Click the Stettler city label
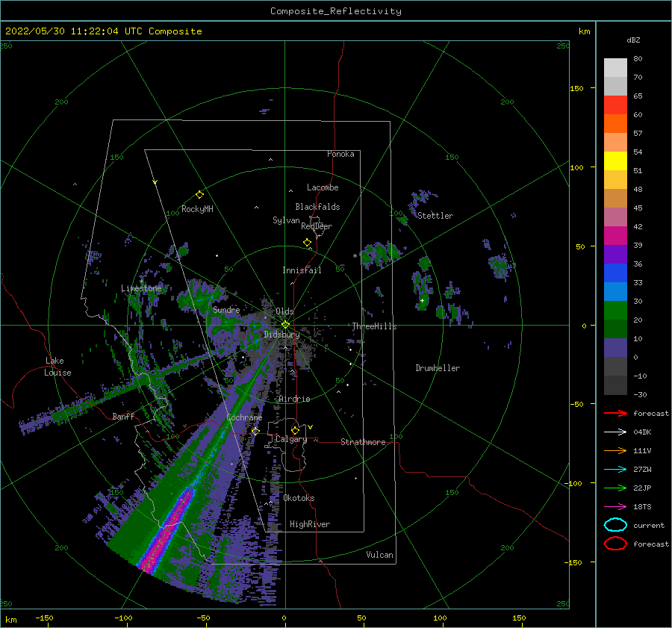Viewport: 672px width, 628px height. click(x=435, y=216)
